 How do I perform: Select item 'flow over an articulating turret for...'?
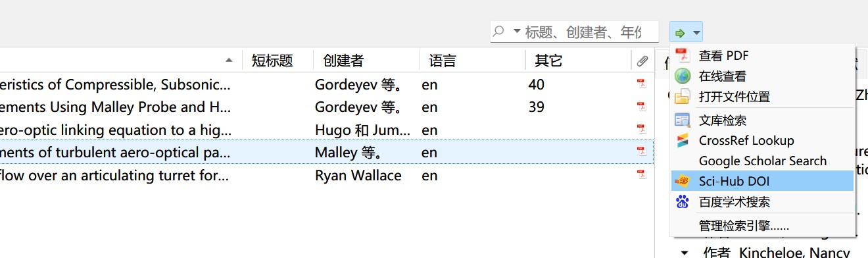click(x=115, y=175)
